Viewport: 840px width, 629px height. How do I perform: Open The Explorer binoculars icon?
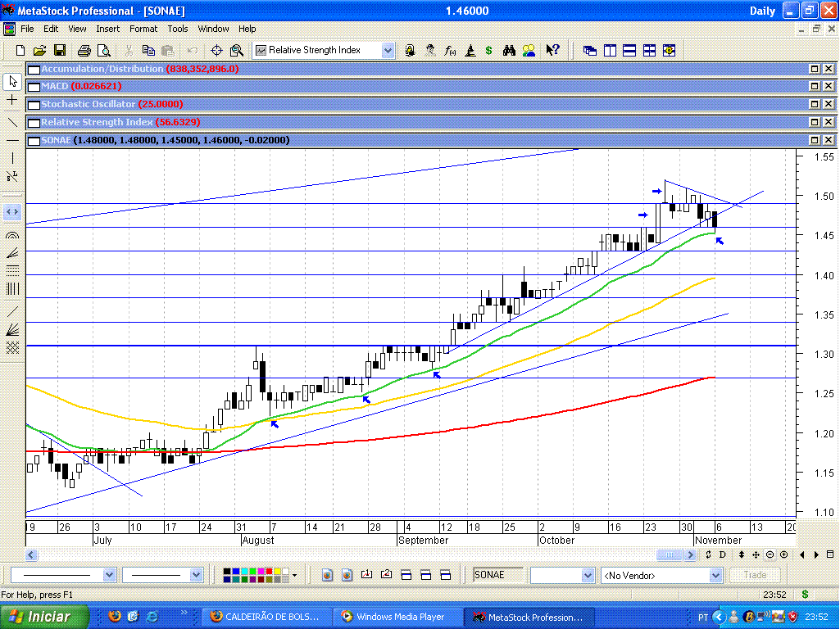[x=509, y=50]
